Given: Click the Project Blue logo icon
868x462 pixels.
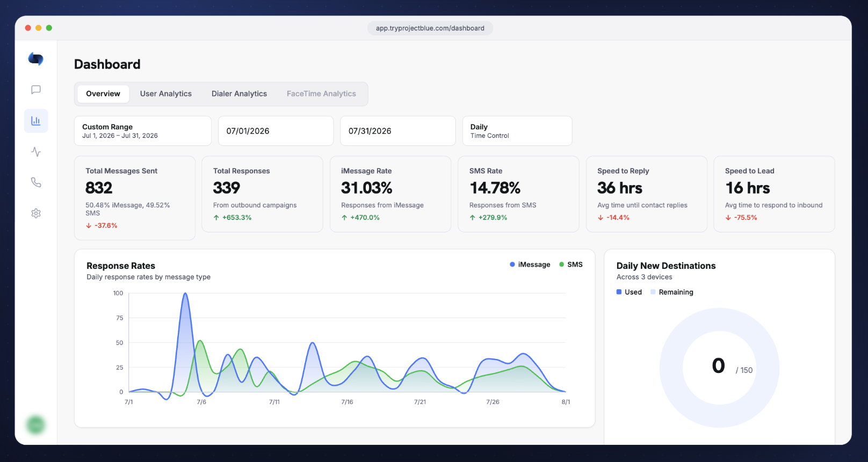Looking at the screenshot, I should coord(36,58).
